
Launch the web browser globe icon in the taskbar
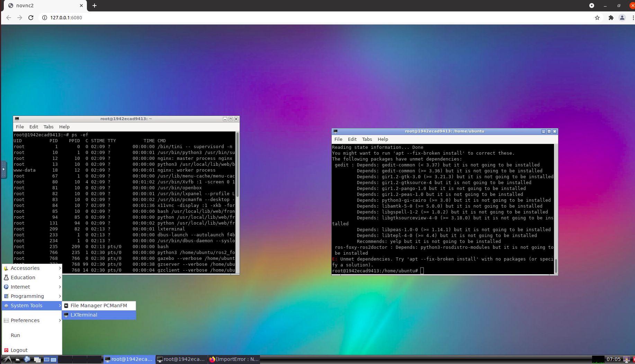pos(27,360)
